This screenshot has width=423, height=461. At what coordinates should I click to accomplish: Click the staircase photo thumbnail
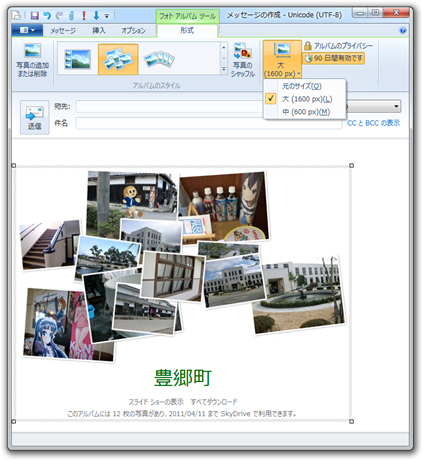[50, 244]
